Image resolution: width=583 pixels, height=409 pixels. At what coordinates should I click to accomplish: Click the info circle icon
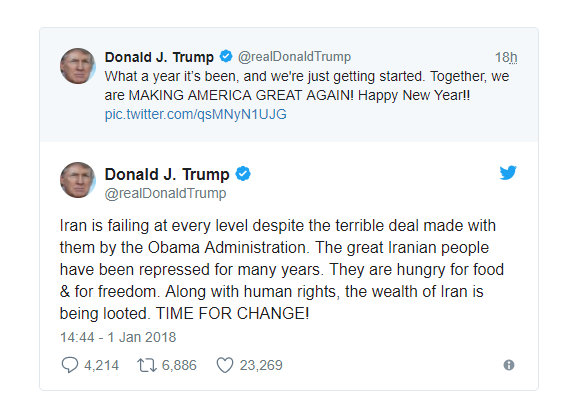point(509,365)
